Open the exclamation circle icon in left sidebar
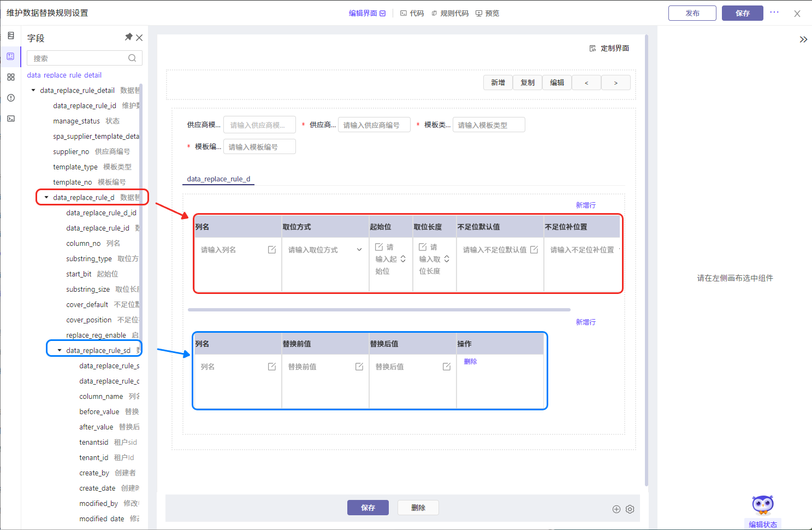The width and height of the screenshot is (812, 530). click(x=11, y=98)
